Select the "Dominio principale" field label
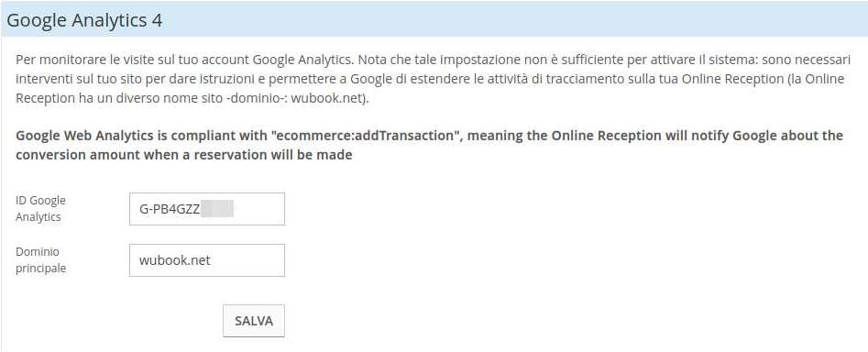This screenshot has width=868, height=352. point(41,260)
